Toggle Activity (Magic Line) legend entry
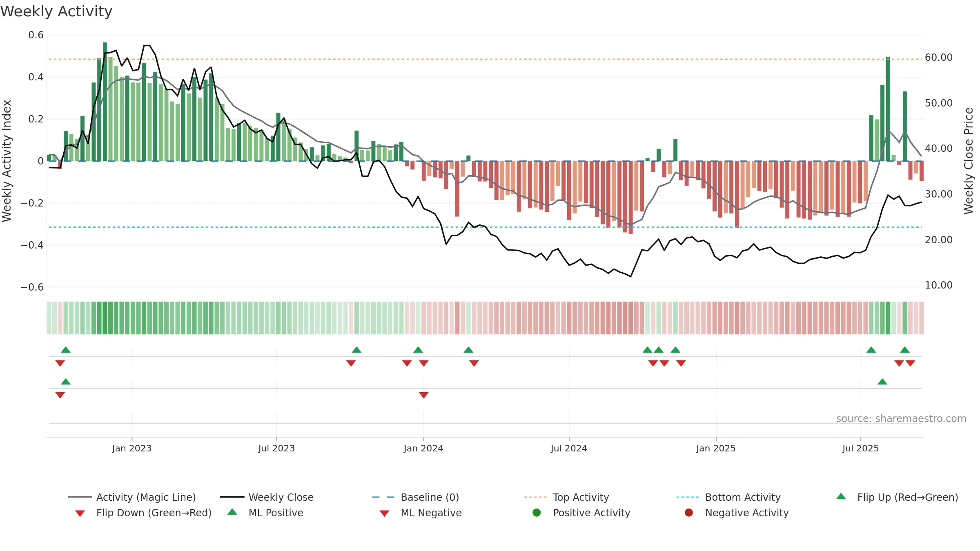The image size is (980, 551). pos(132,497)
